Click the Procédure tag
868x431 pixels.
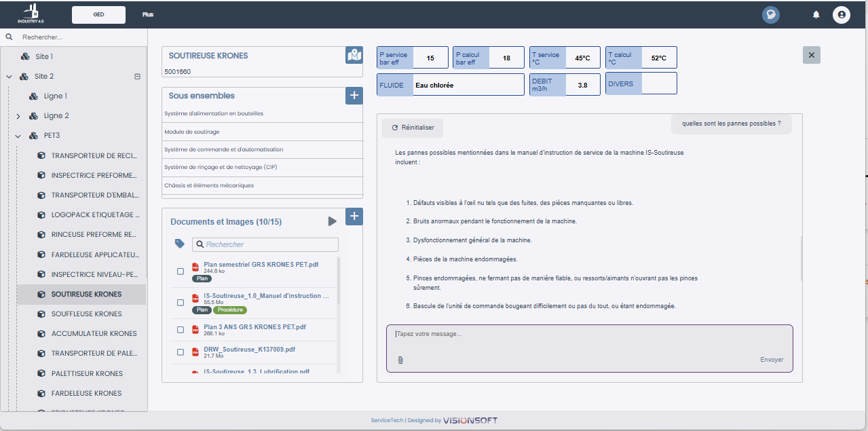pos(230,310)
